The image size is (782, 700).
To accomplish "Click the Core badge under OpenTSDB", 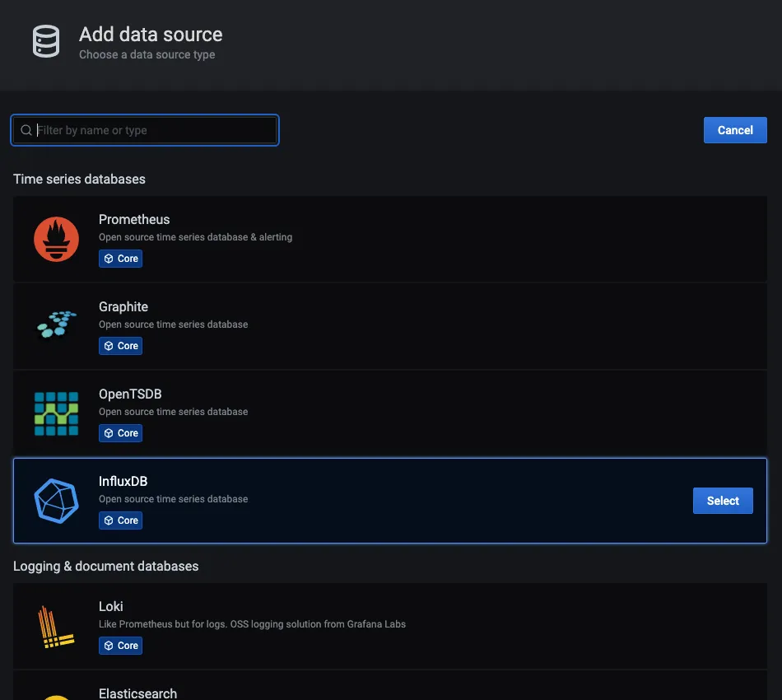I will pos(120,433).
